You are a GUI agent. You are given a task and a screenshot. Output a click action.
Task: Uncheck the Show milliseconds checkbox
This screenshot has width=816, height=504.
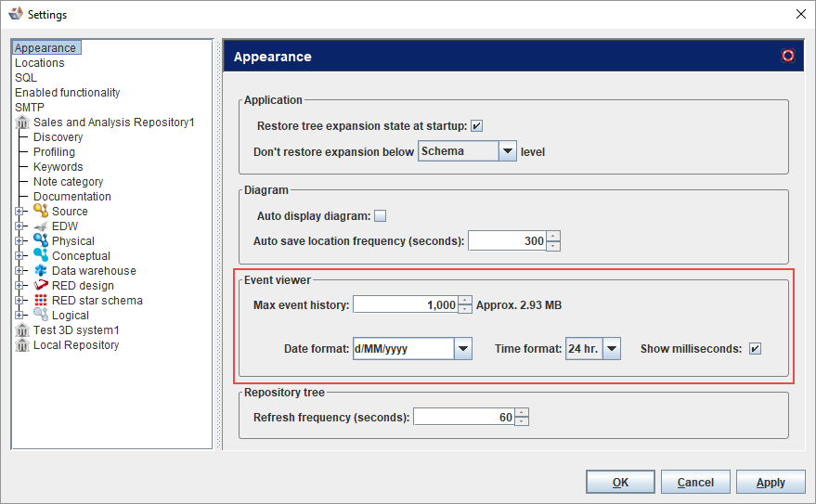coord(756,349)
